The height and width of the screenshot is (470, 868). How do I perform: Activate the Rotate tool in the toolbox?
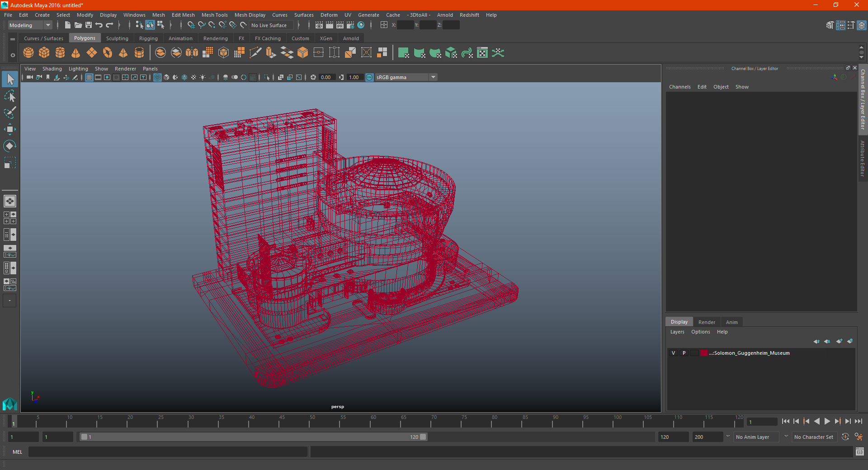point(10,146)
